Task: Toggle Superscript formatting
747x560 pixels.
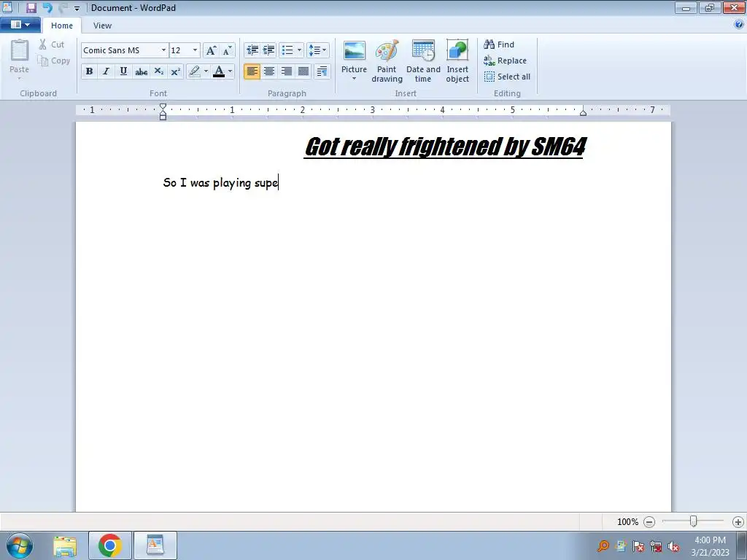Action: coord(175,71)
